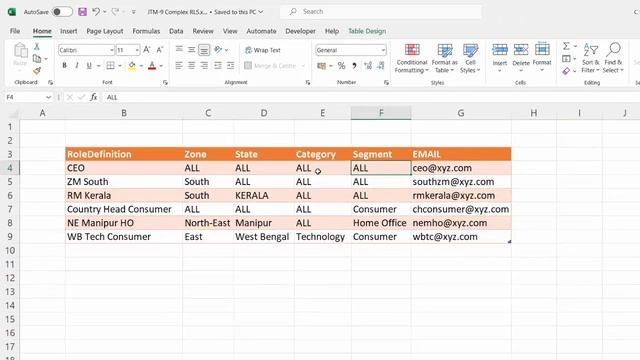Open Cell Styles gallery
Viewport: 640px width, 360px height.
(x=470, y=58)
